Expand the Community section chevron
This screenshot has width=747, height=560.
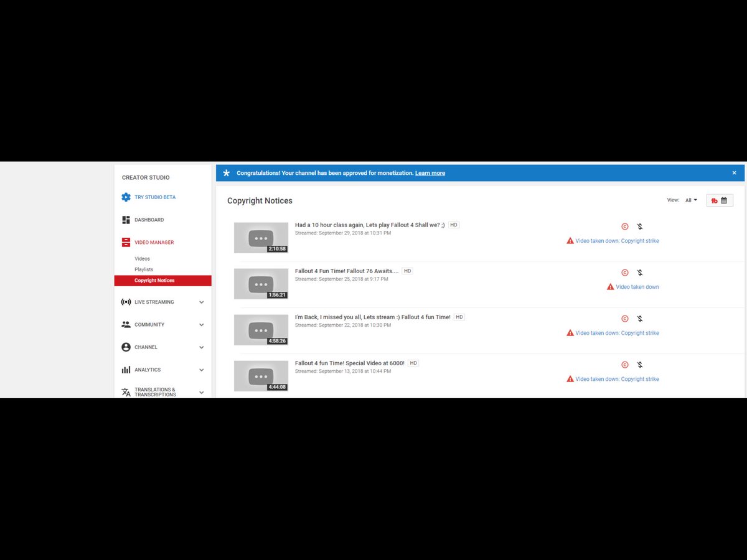(201, 325)
